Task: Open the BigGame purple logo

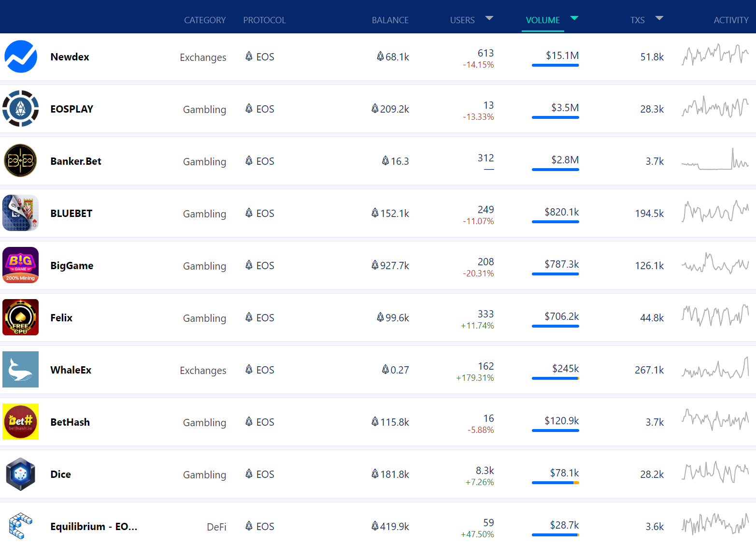Action: [20, 265]
